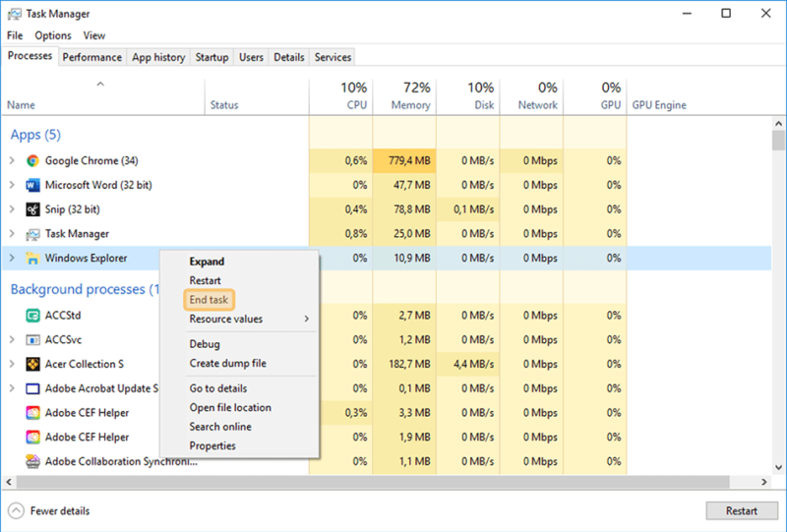This screenshot has height=532, width=787.
Task: Sort by the Status column header
Action: 257,97
